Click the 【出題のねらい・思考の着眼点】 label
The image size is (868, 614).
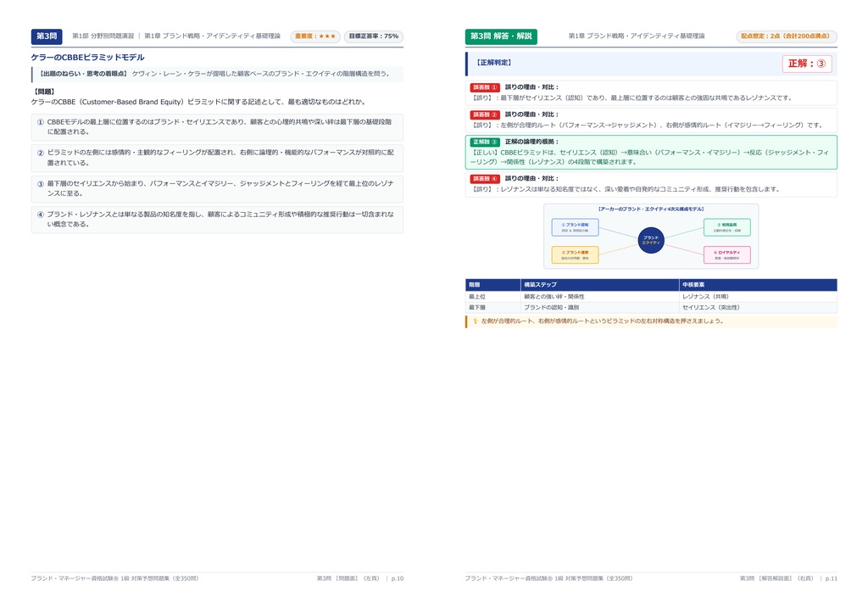82,74
